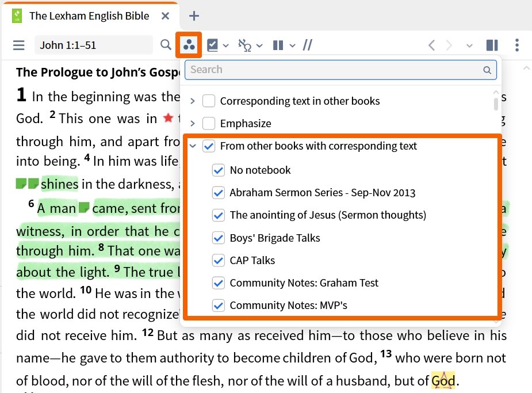532x393 pixels.
Task: Open the visual filters three-dots icon
Action: (x=189, y=45)
